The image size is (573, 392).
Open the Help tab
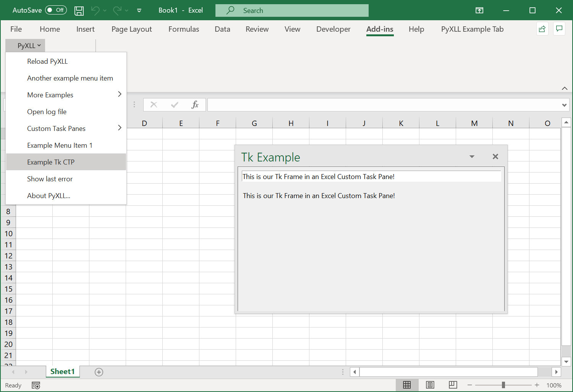coord(416,29)
